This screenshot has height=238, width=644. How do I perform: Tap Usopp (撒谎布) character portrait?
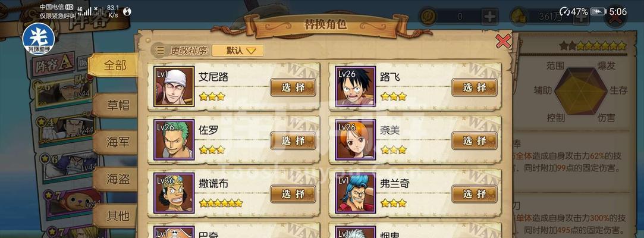[174, 193]
